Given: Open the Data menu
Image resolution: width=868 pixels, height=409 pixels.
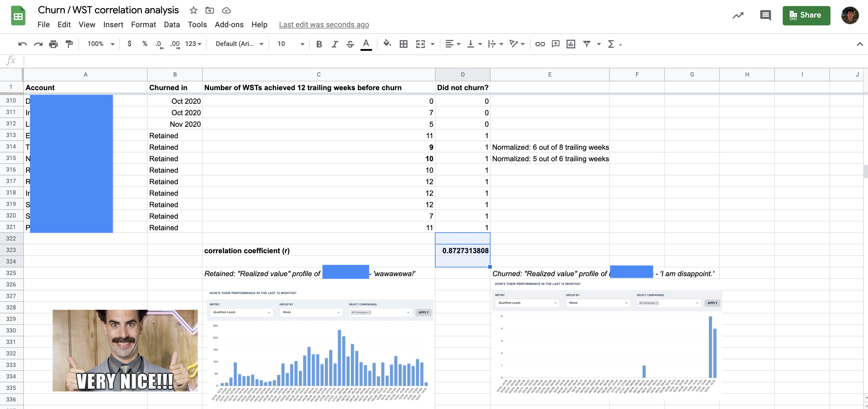Looking at the screenshot, I should [x=172, y=25].
